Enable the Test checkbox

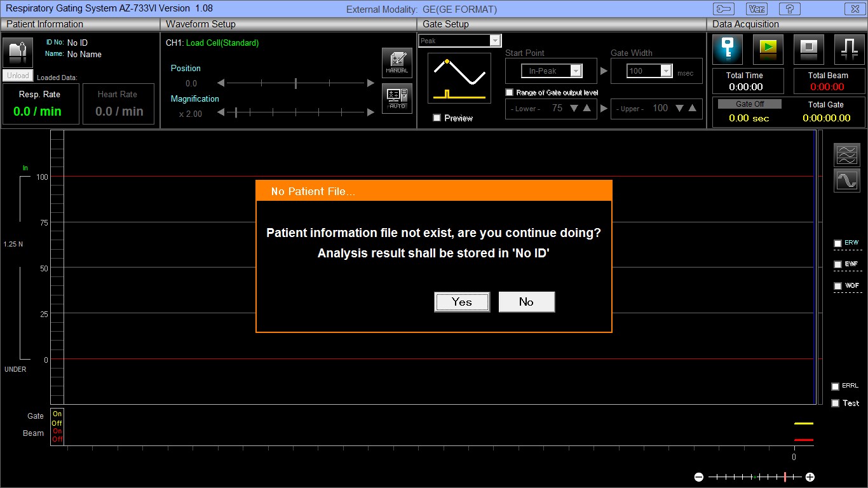pyautogui.click(x=836, y=403)
